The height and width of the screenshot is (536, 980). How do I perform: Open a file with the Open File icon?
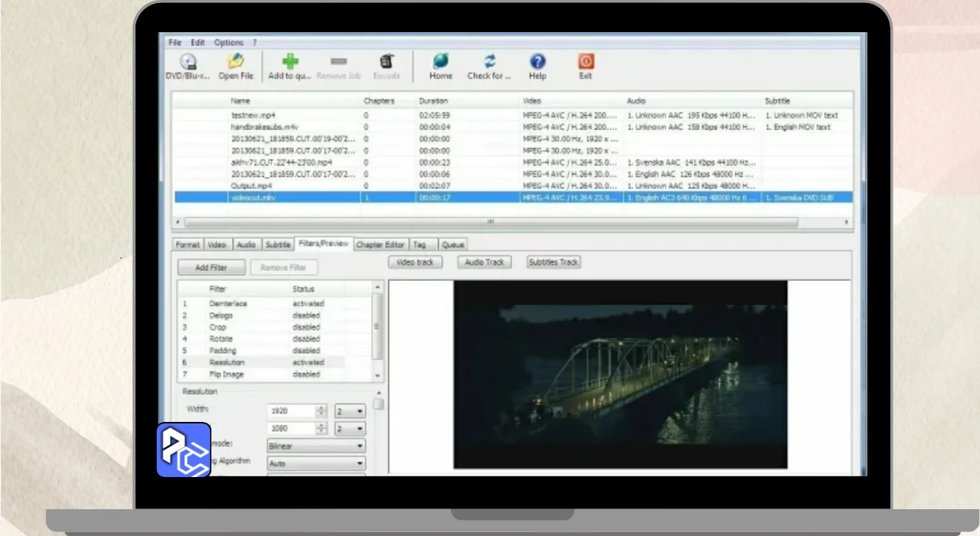pos(236,63)
